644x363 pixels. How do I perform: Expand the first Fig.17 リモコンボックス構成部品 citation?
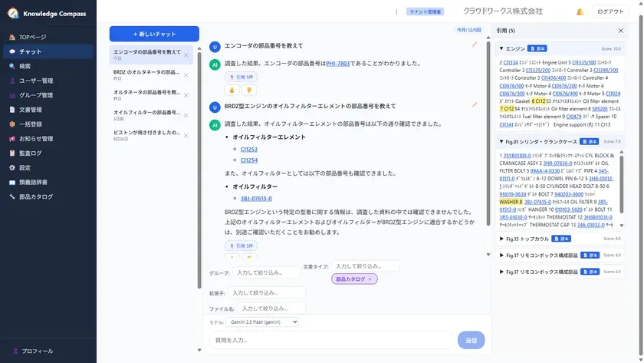pyautogui.click(x=501, y=256)
